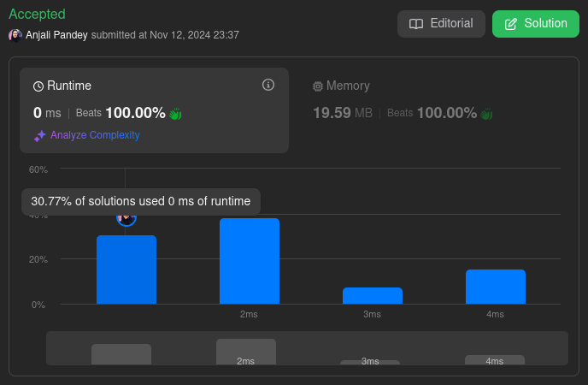The height and width of the screenshot is (385, 588).
Task: Switch to the Memory stats card
Action: (427, 110)
